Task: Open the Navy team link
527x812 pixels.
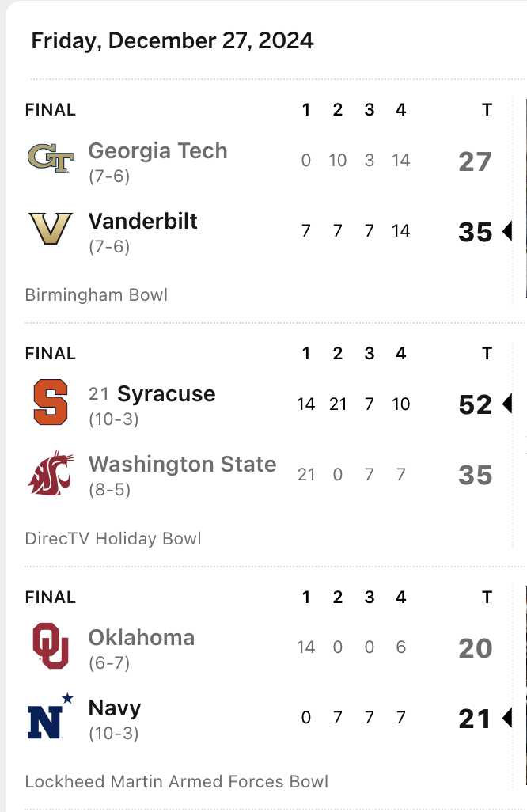Action: tap(115, 708)
